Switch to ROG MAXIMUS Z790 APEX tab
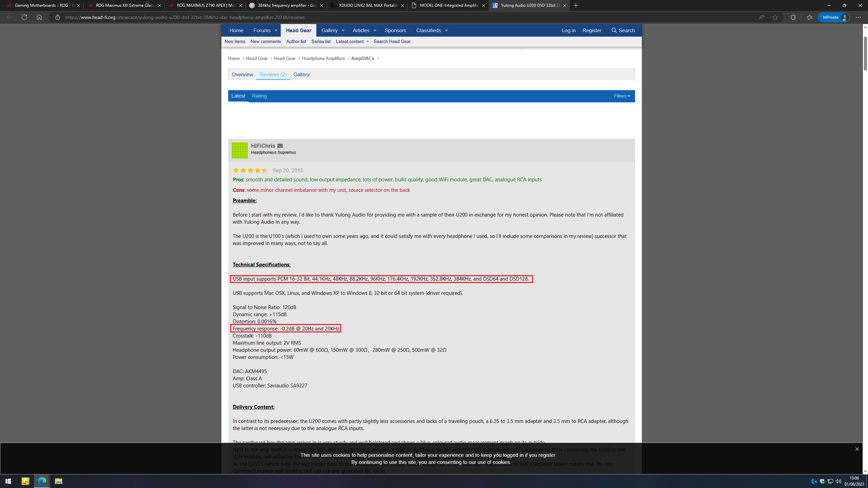This screenshot has width=868, height=488. click(x=205, y=5)
